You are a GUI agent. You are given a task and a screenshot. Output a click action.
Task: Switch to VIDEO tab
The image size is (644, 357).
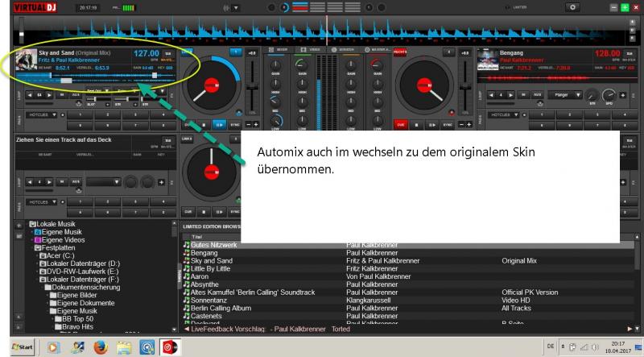point(311,49)
